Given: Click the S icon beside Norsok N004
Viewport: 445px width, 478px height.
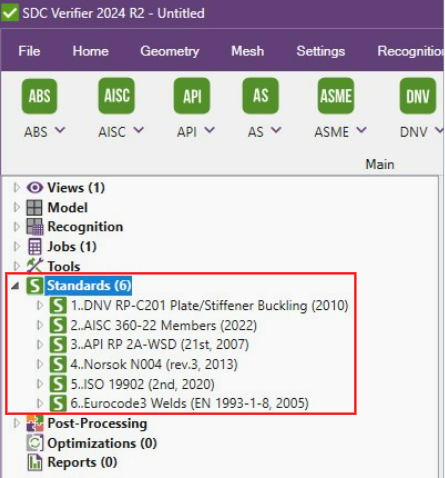Looking at the screenshot, I should 58,364.
